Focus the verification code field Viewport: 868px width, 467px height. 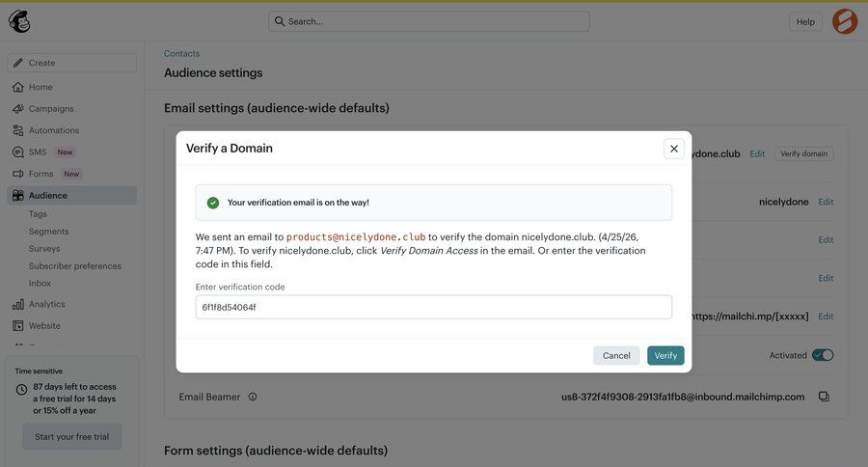(433, 307)
